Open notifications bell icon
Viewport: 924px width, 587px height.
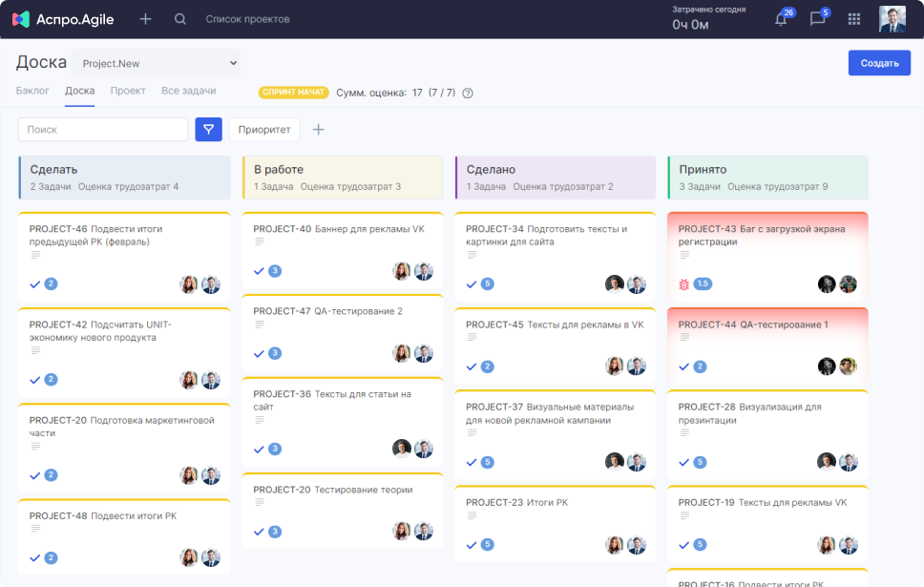coord(781,19)
